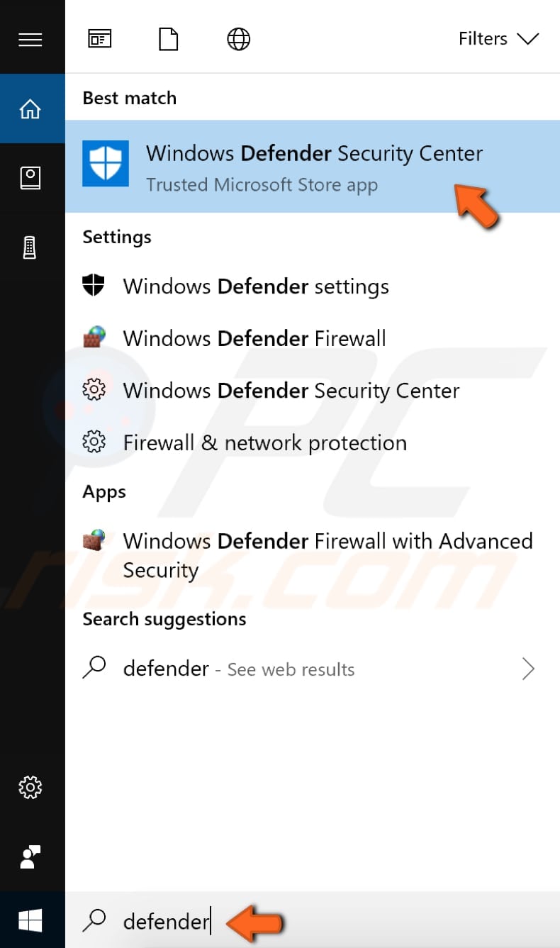Select the Apps sidebar icon below Home
Screen dimensions: 560x948
pos(30,178)
